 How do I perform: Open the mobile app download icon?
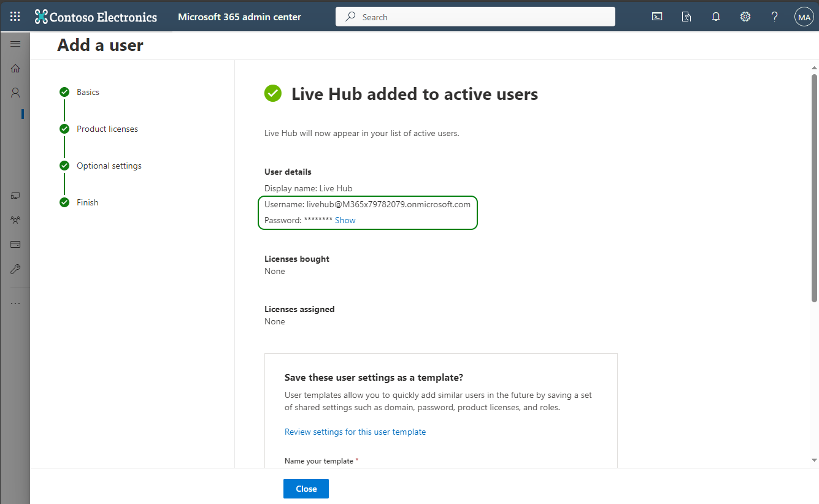(686, 17)
